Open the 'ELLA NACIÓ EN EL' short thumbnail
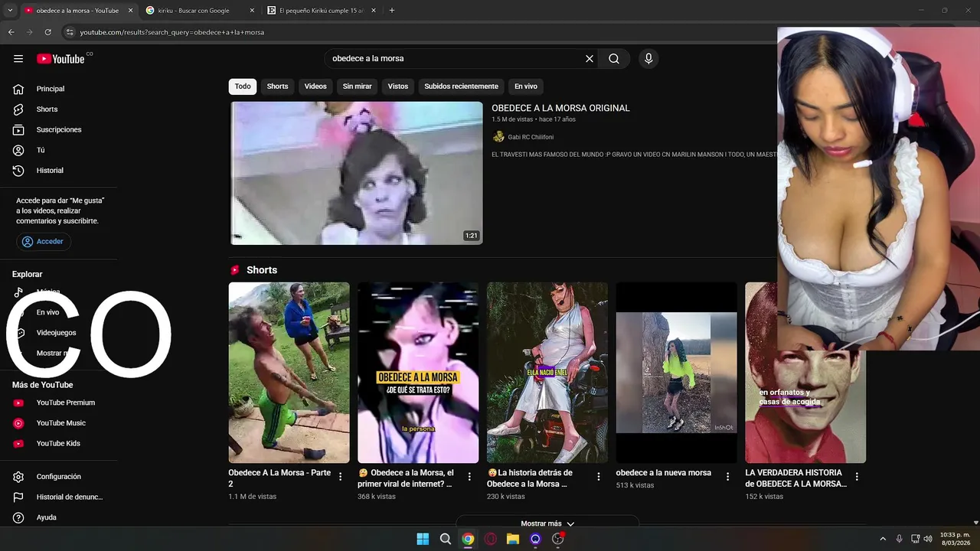The width and height of the screenshot is (980, 551). pos(547,373)
